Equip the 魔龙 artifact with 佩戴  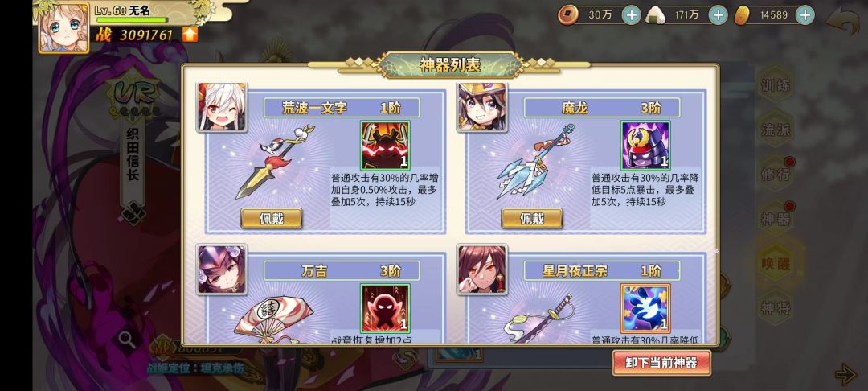coord(531,218)
